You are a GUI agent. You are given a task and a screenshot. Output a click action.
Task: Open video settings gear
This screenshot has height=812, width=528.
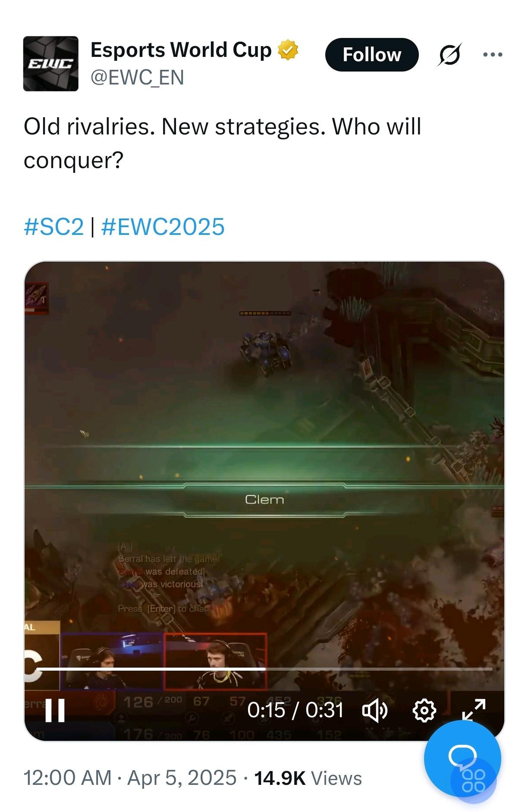(424, 710)
